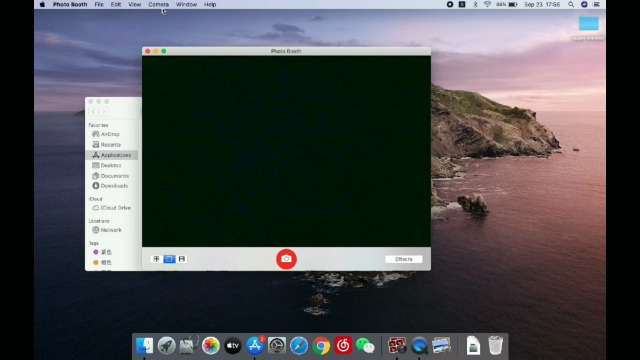Launch Apple TV from the Dock
Image resolution: width=640 pixels, height=360 pixels.
pos(233,346)
